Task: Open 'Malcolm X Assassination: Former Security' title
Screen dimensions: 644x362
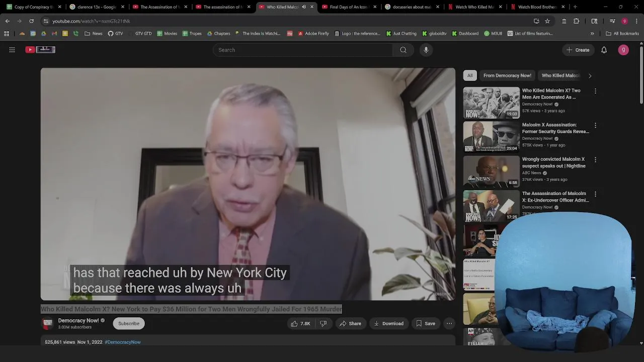Action: (555, 128)
